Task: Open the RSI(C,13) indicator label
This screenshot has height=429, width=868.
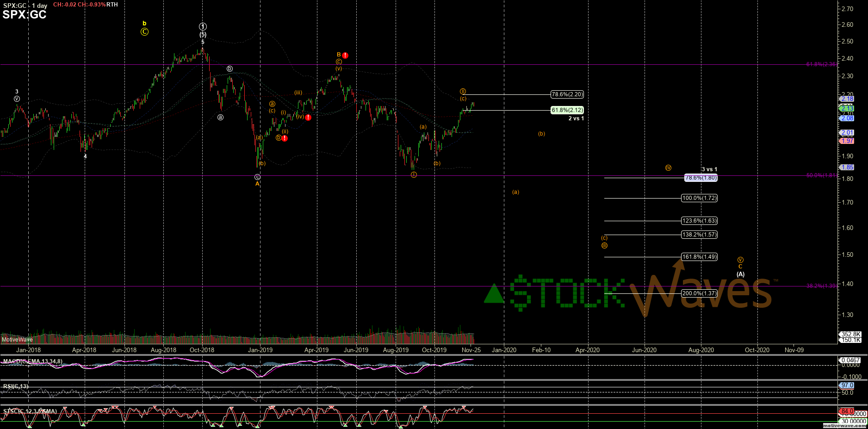Action: pos(16,386)
